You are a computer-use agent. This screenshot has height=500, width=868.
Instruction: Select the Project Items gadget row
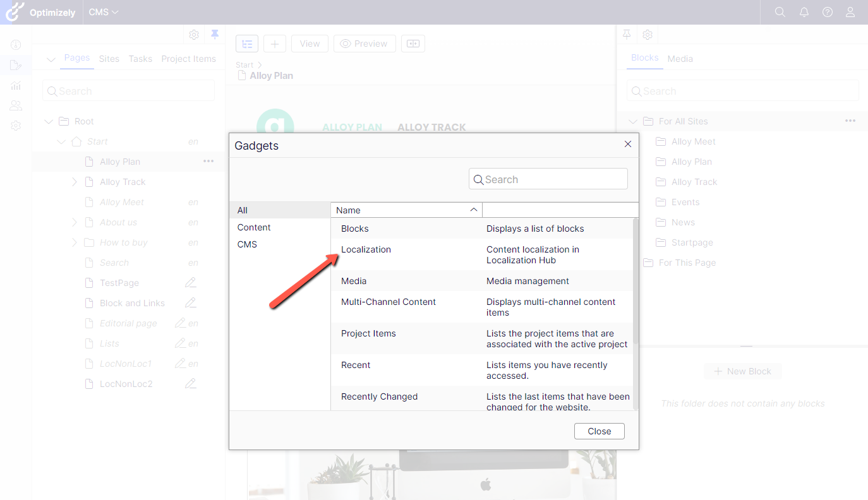[x=481, y=338]
